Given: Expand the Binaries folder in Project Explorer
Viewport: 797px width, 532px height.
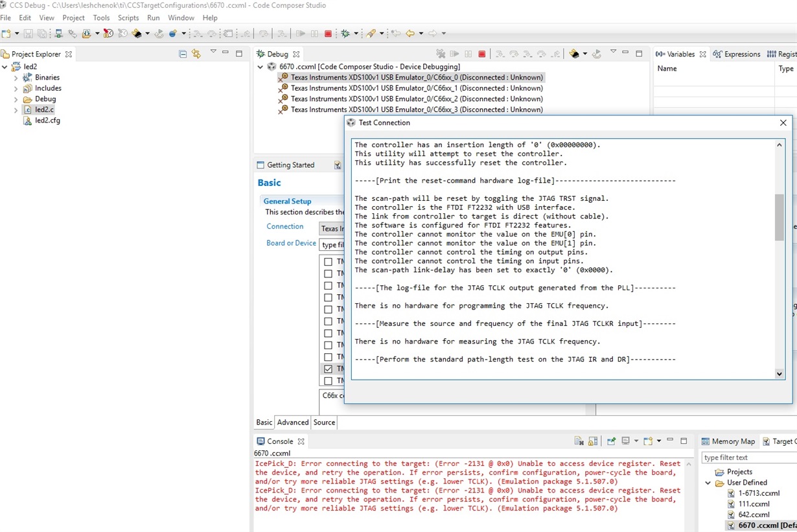Looking at the screenshot, I should [16, 77].
